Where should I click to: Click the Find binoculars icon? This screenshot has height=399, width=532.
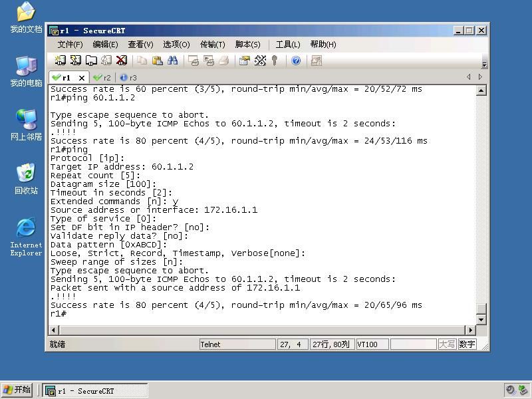(172, 61)
